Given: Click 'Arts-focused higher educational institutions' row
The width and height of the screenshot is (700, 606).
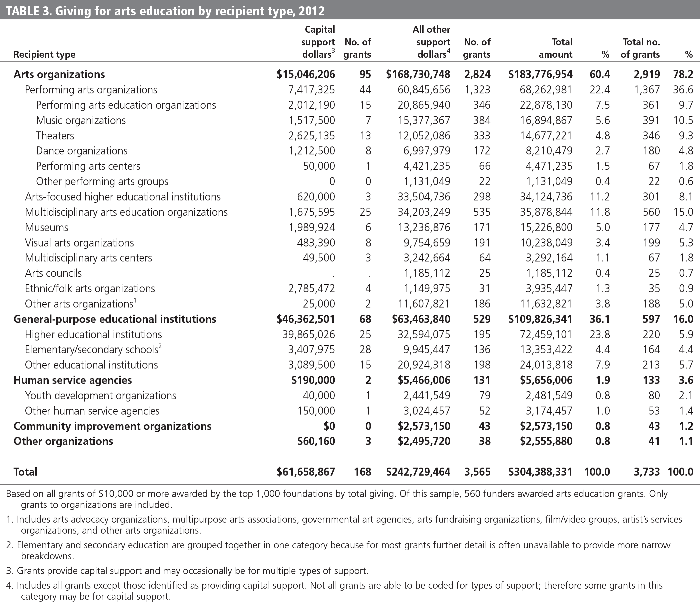Looking at the screenshot, I should [123, 197].
